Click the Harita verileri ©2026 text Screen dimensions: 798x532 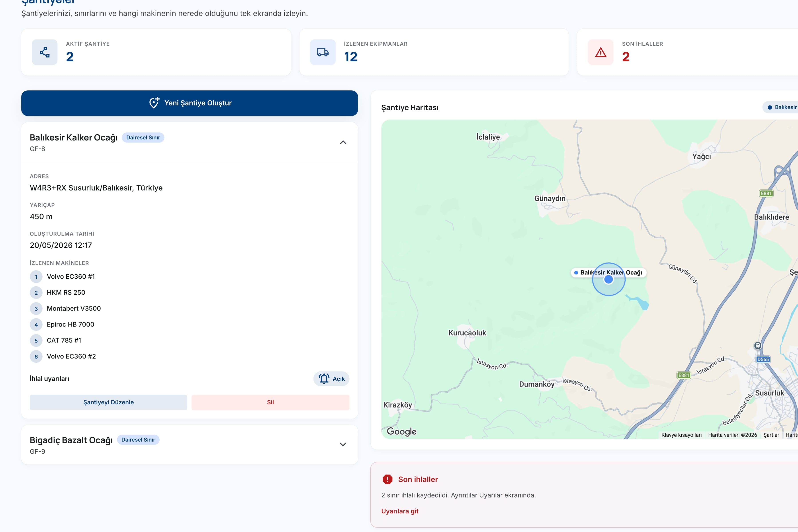pyautogui.click(x=733, y=435)
